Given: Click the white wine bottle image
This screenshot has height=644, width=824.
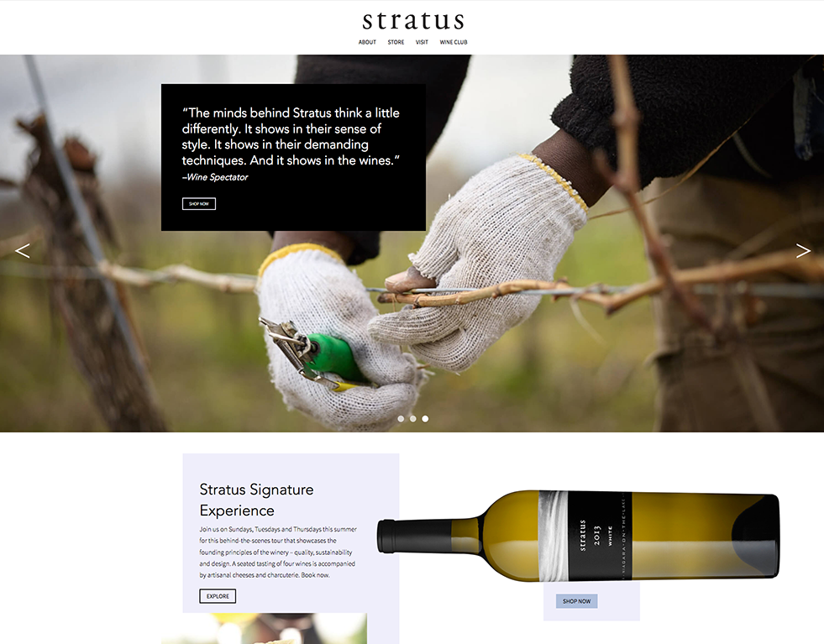Looking at the screenshot, I should coord(578,536).
